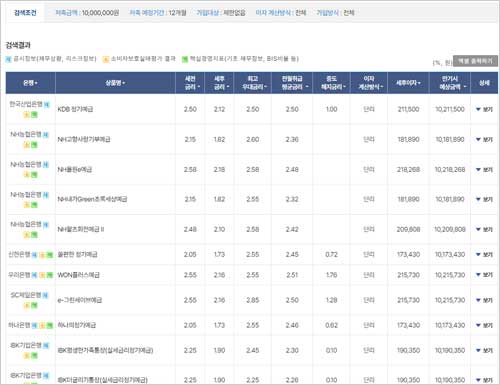
Task: Sort by 만기시 예상금액 column header
Action: pyautogui.click(x=450, y=83)
